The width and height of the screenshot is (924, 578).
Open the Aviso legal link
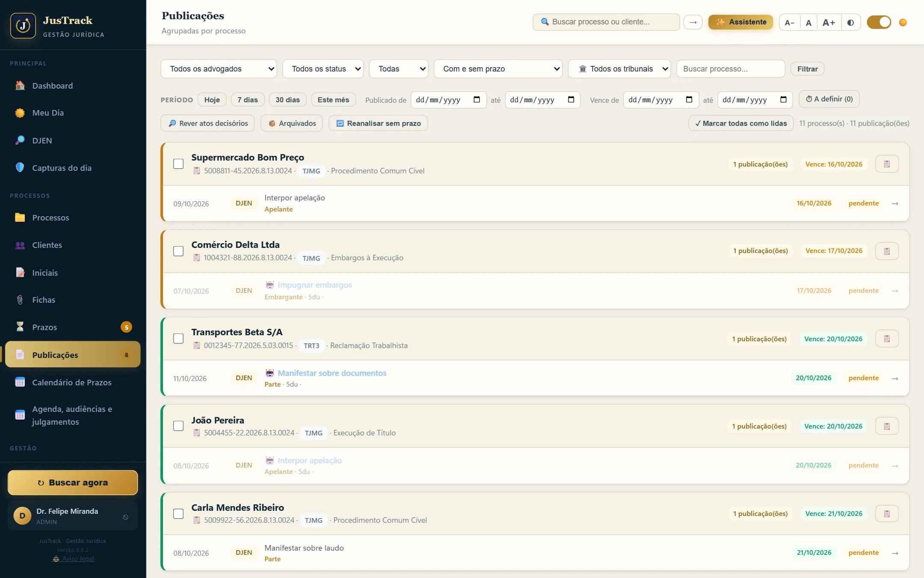click(x=73, y=559)
